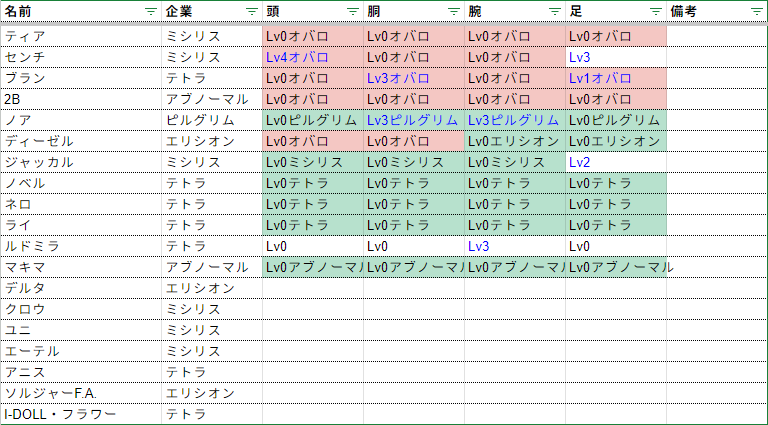The image size is (768, 425).
Task: Select the name cell ルドミラ
Action: (81, 247)
